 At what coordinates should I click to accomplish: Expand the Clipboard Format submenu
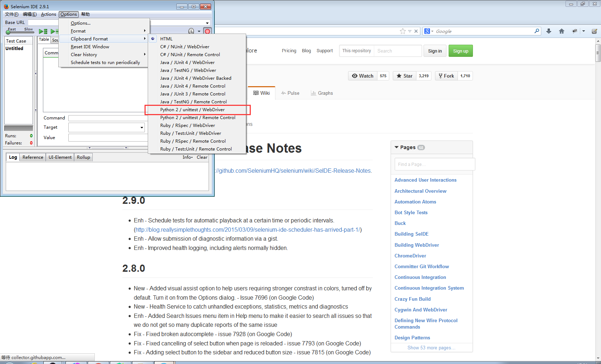[104, 39]
